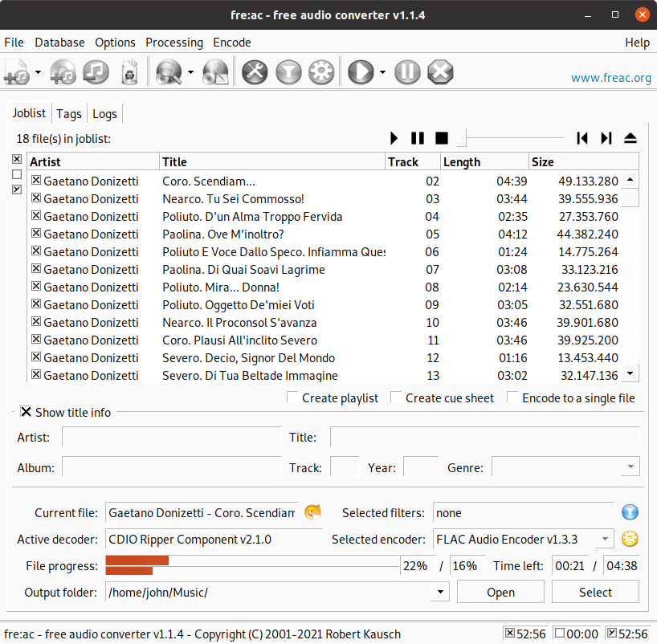Click the eject disc icon
The width and height of the screenshot is (657, 644).
630,138
